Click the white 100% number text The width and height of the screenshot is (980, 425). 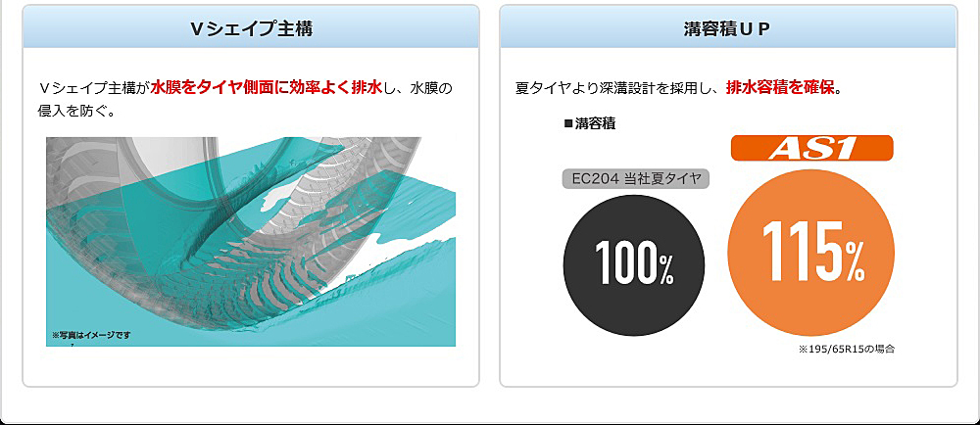click(x=633, y=263)
